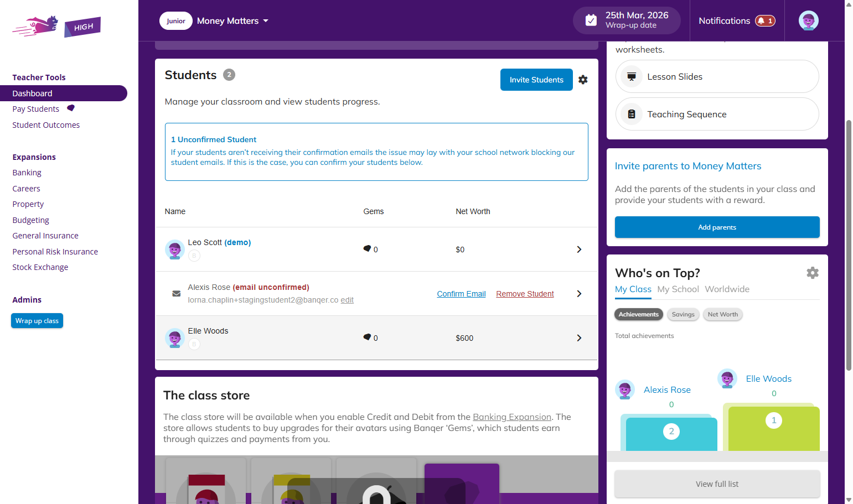Select the Savings filter pill
This screenshot has height=504, width=853.
coord(683,314)
